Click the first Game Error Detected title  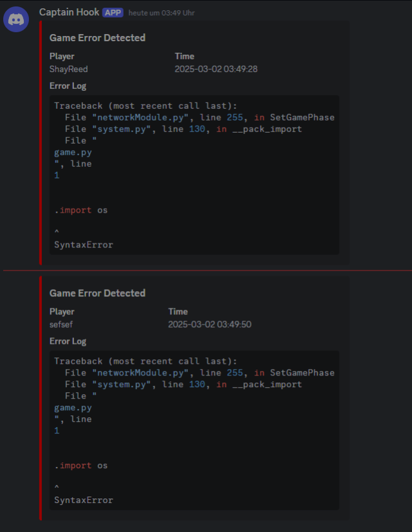pos(97,37)
